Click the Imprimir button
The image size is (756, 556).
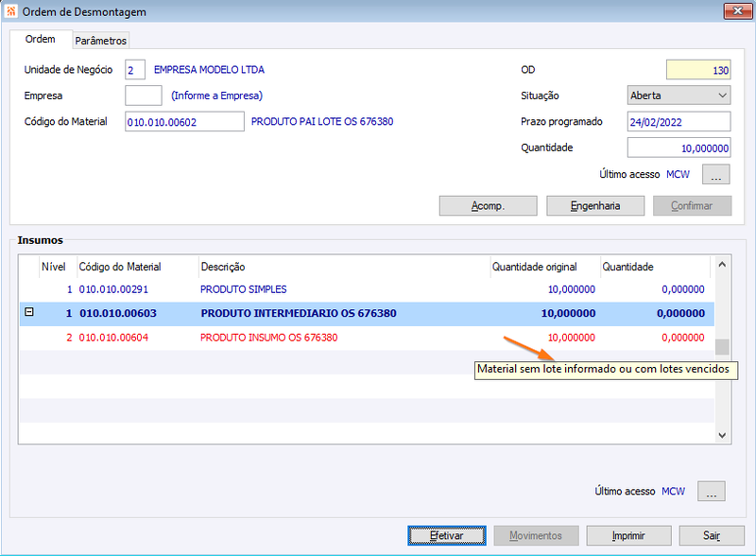628,536
